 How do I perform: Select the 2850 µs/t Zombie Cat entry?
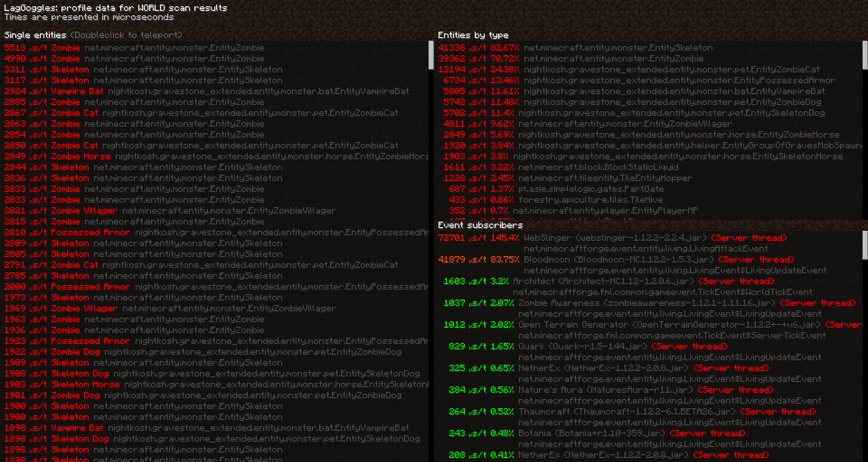tap(201, 145)
